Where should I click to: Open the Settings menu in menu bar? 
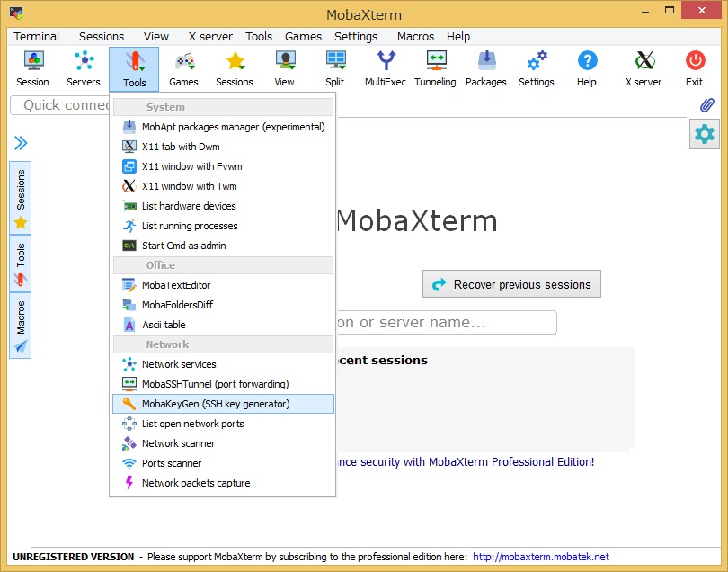coord(356,36)
